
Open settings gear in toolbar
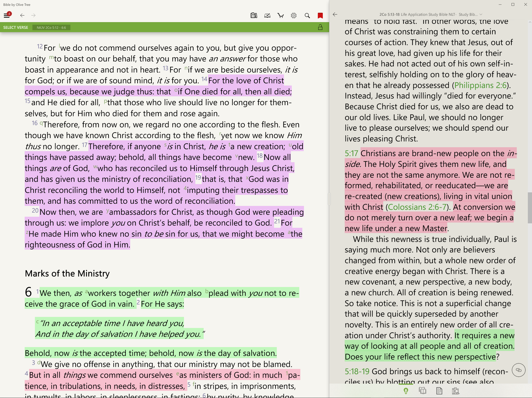click(x=294, y=15)
